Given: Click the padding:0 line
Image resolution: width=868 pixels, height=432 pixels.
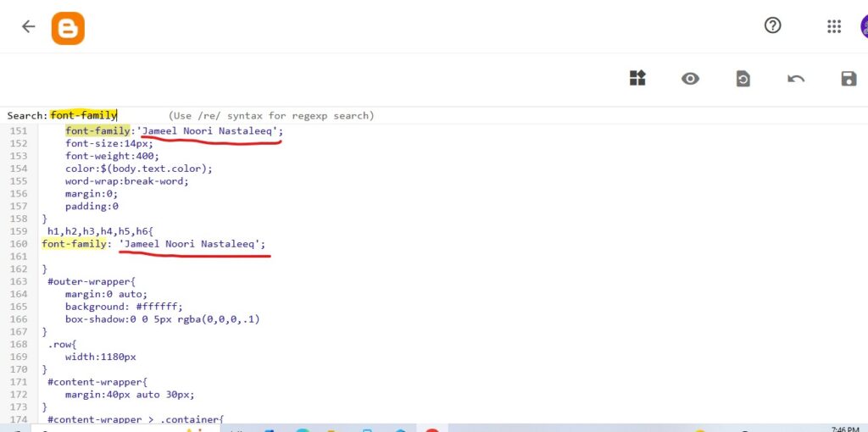Looking at the screenshot, I should (92, 207).
